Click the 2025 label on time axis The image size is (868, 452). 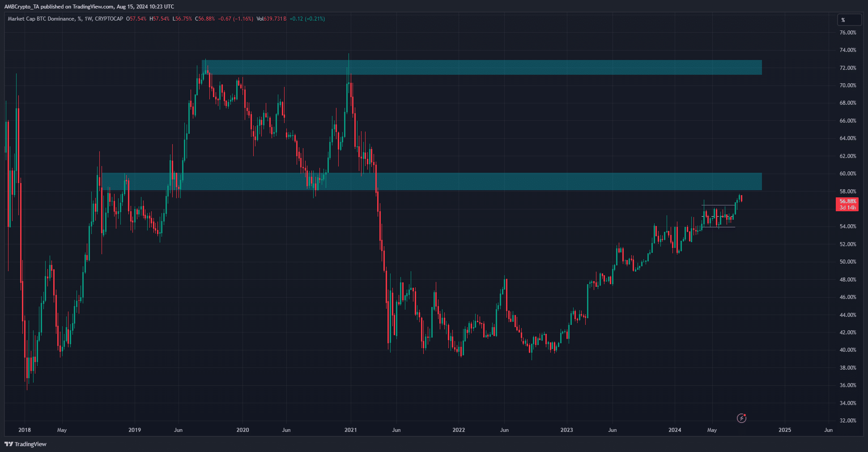(785, 430)
